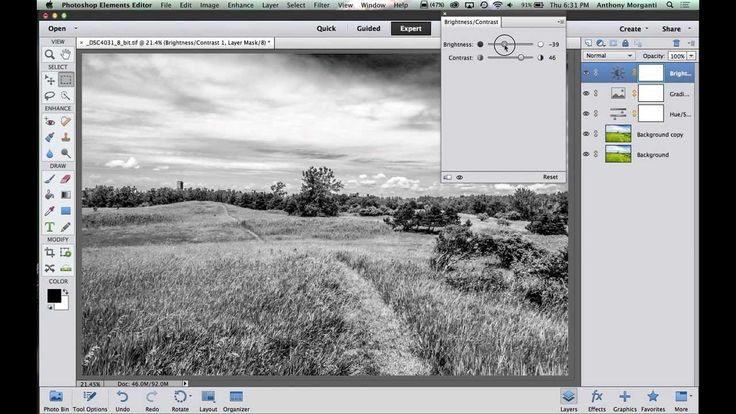Select the Gradient tool
Image resolution: width=736 pixels, height=414 pixels.
66,195
